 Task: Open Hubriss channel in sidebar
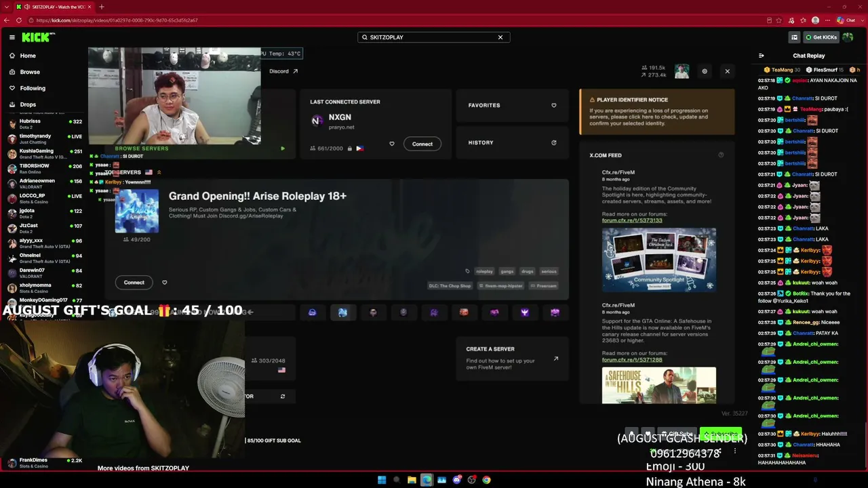tap(45, 123)
